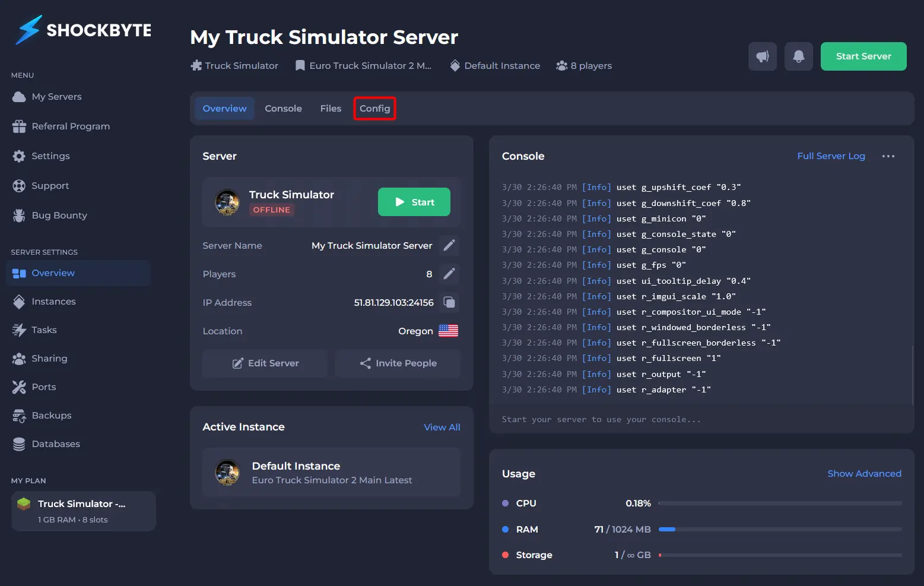Click View All instances link

coord(442,427)
